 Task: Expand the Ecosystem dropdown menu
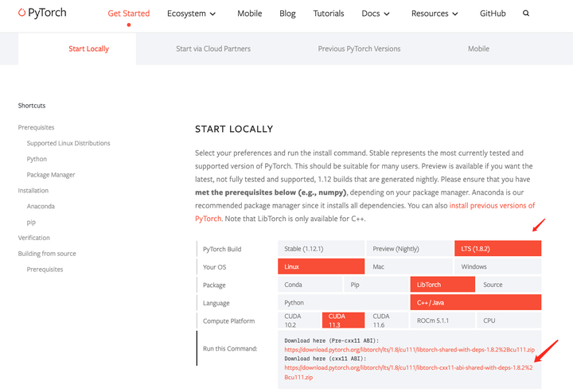click(x=192, y=14)
